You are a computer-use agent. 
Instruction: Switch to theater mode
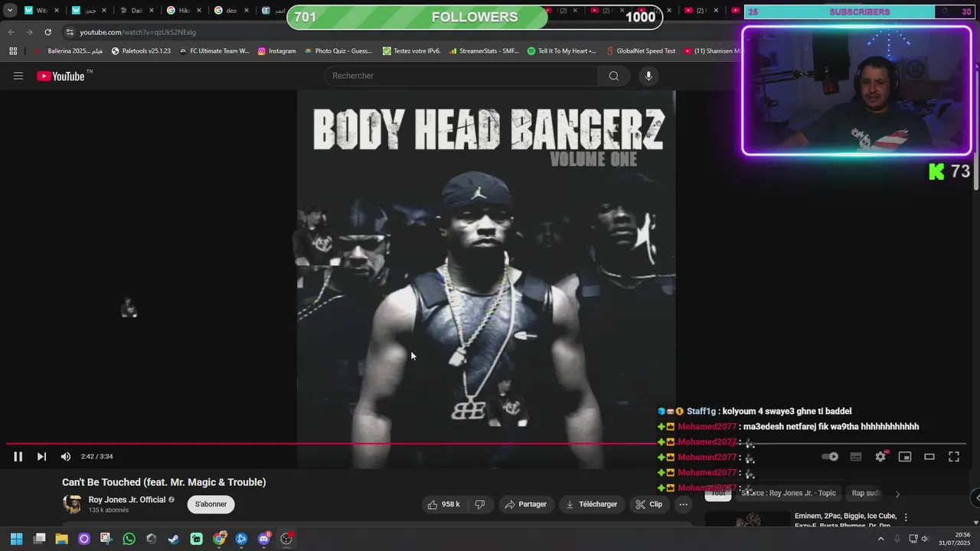pyautogui.click(x=929, y=456)
